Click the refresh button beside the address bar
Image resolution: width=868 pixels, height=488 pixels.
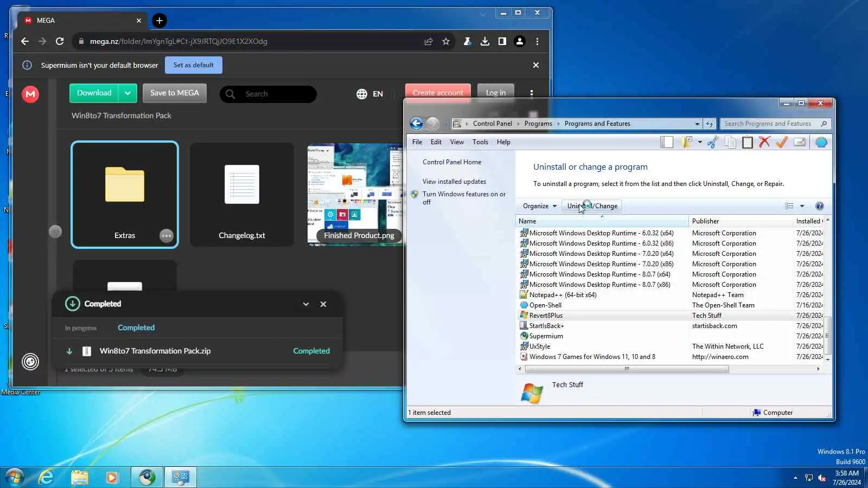(710, 124)
